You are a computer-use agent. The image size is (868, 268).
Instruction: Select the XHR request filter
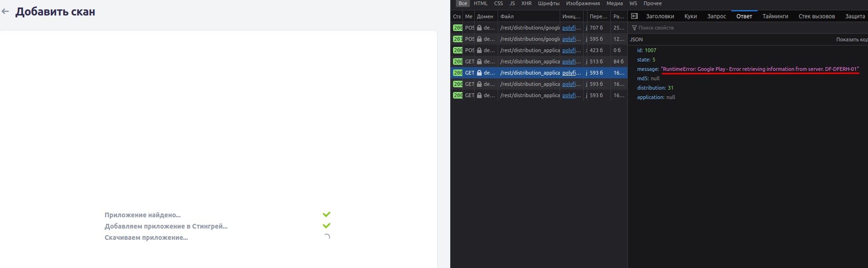[x=526, y=3]
